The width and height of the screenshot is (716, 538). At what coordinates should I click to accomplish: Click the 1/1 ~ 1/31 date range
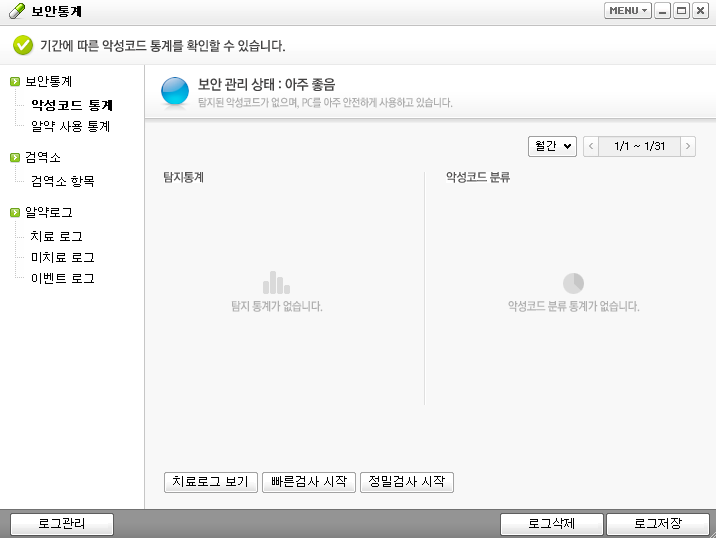[639, 146]
